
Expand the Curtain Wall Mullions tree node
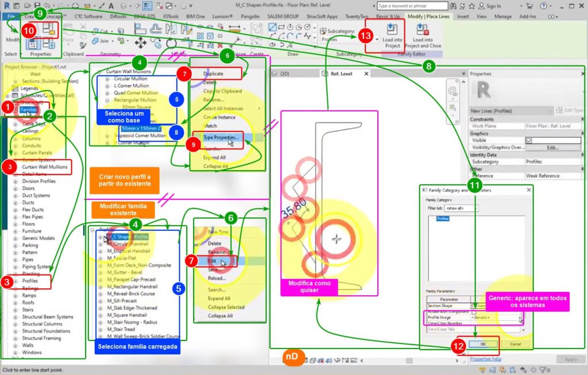16,167
